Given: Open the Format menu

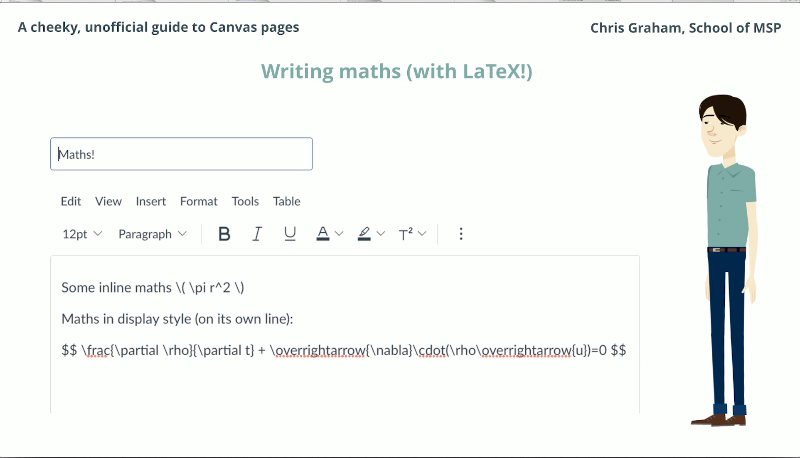Looking at the screenshot, I should pyautogui.click(x=198, y=201).
